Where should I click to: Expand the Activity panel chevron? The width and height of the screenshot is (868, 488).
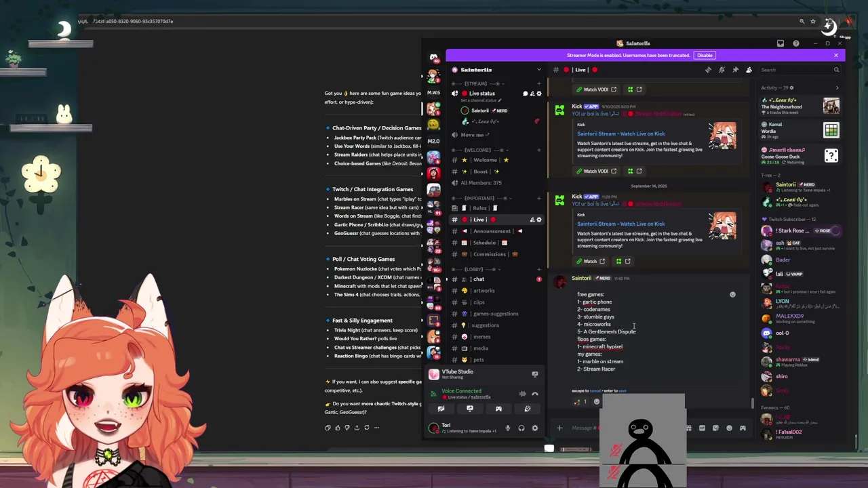837,87
